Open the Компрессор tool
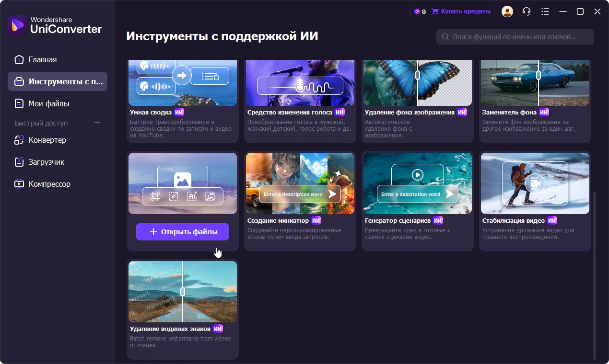The height and width of the screenshot is (364, 609). [49, 184]
